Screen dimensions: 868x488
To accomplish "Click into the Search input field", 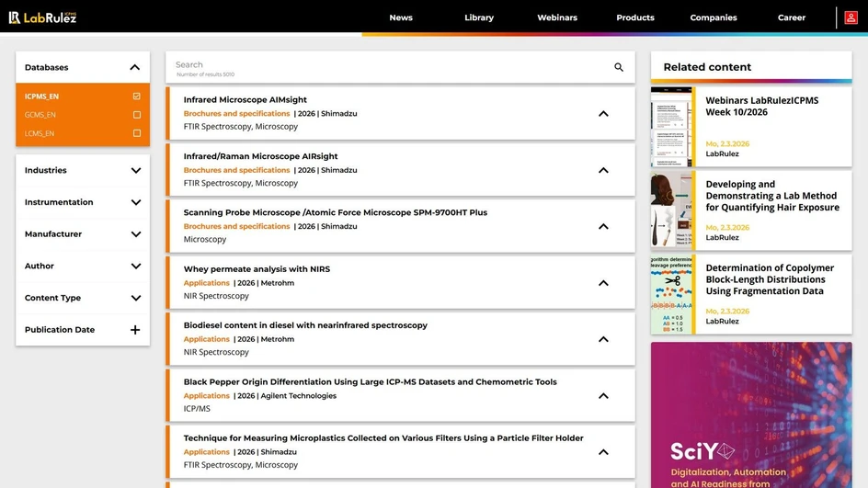I will click(386, 65).
